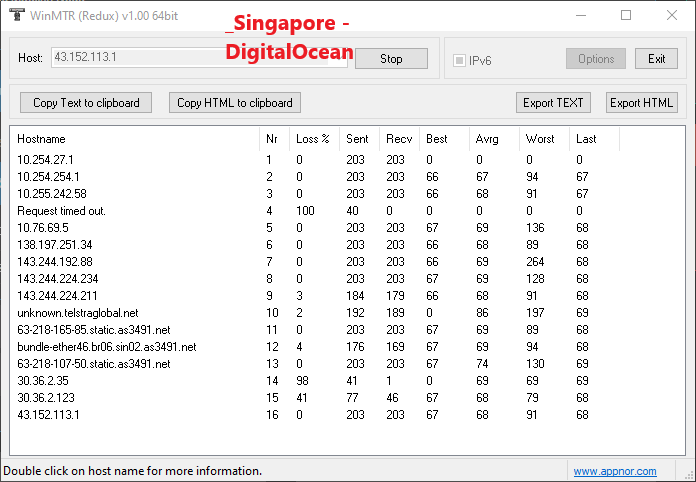This screenshot has height=482, width=696.
Task: Click the Avrg column header
Action: (x=494, y=139)
